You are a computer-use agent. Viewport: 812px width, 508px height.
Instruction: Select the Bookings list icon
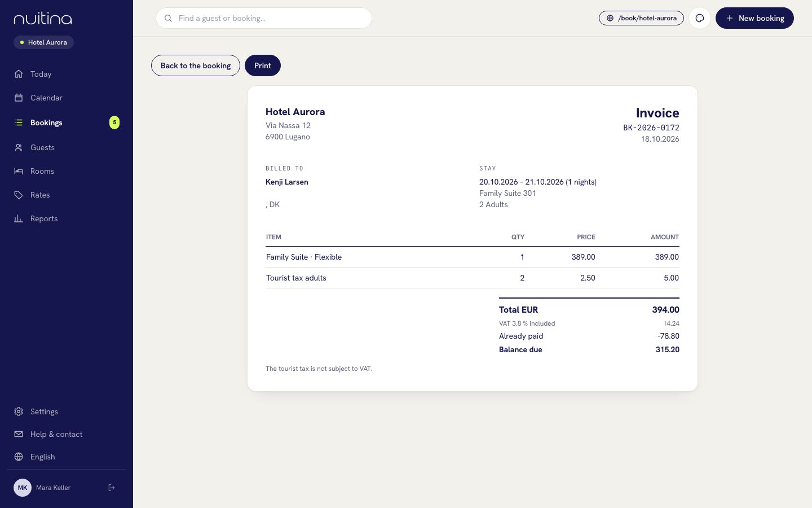coord(19,122)
